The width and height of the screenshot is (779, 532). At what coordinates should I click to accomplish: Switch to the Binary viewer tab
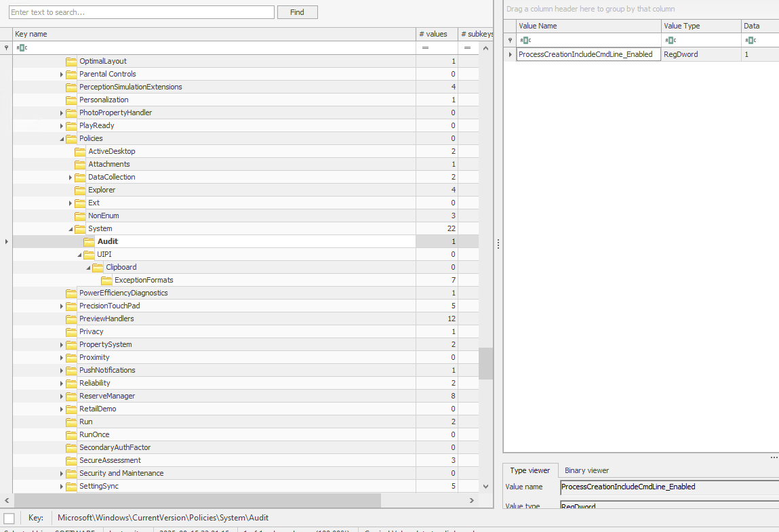pos(586,470)
